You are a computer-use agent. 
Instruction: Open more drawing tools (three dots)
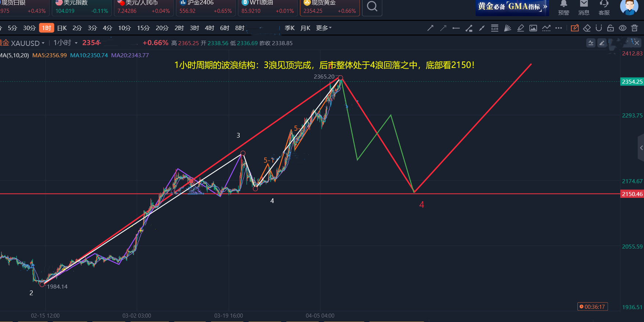[559, 28]
